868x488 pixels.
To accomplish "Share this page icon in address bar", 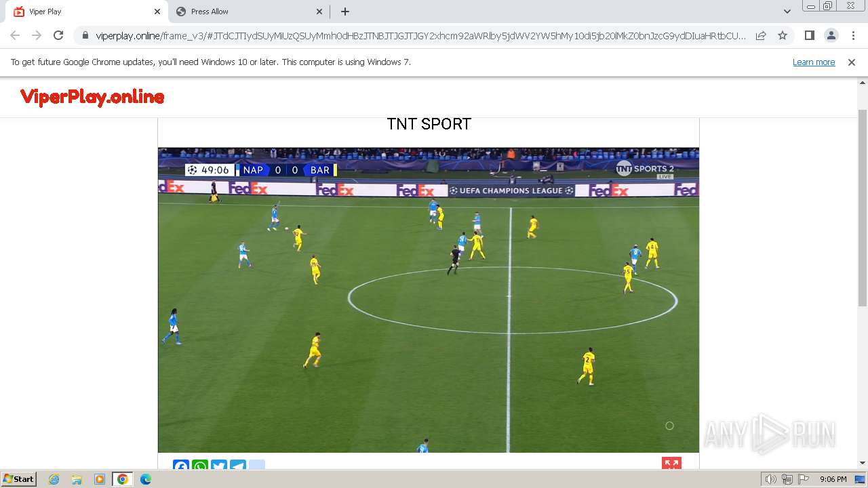I will pyautogui.click(x=761, y=35).
